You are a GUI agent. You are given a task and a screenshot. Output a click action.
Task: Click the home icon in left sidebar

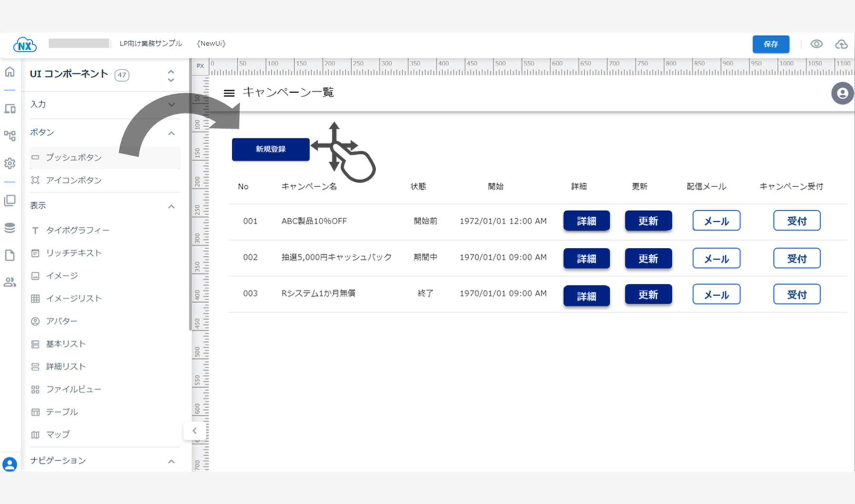click(x=10, y=72)
